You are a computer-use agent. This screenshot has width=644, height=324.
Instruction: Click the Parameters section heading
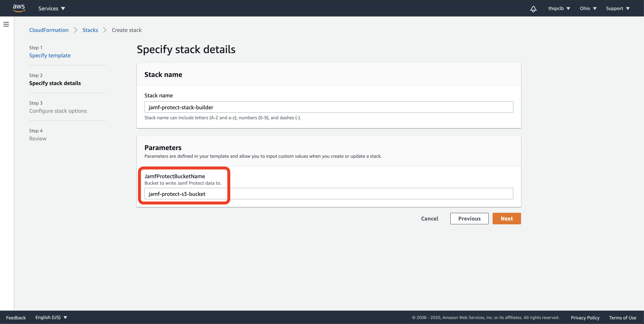[163, 148]
